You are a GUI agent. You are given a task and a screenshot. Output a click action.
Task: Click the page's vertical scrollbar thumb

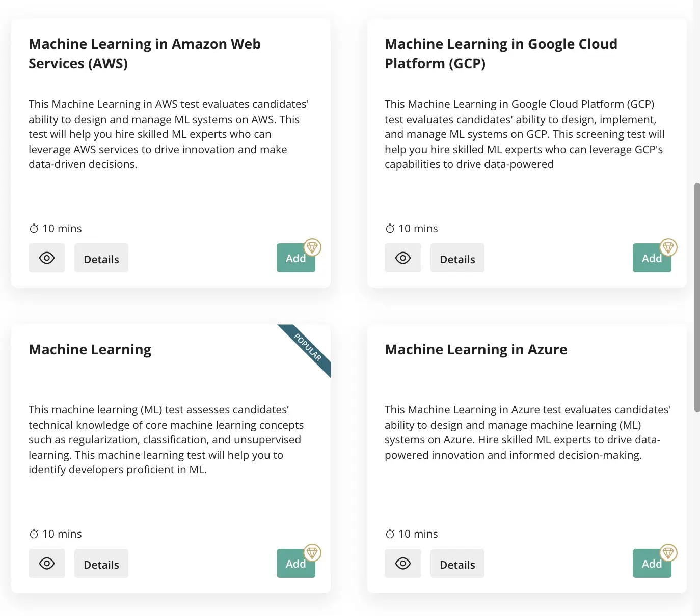tap(697, 297)
